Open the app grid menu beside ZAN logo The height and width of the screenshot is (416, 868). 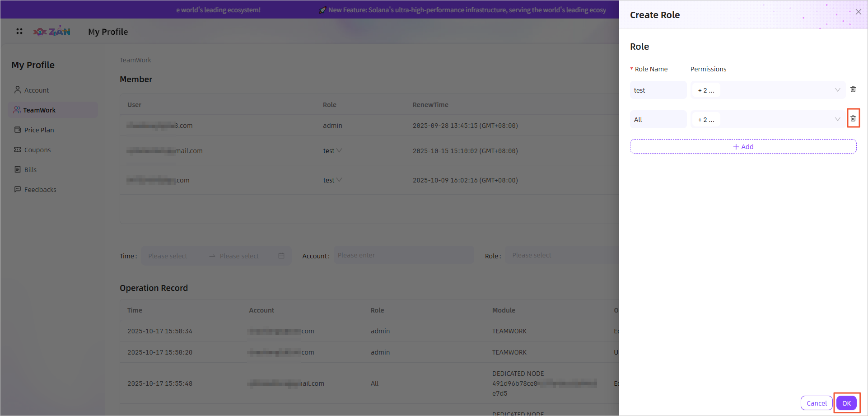coord(19,31)
